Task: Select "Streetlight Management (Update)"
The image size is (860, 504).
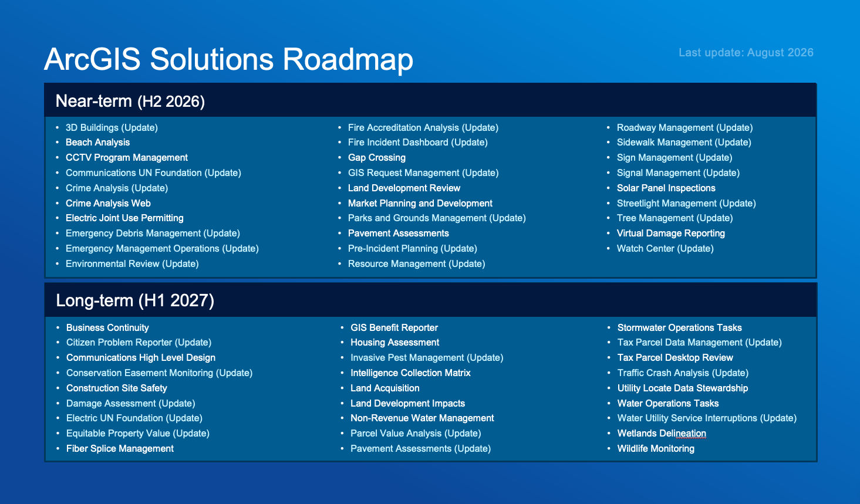Action: click(686, 204)
